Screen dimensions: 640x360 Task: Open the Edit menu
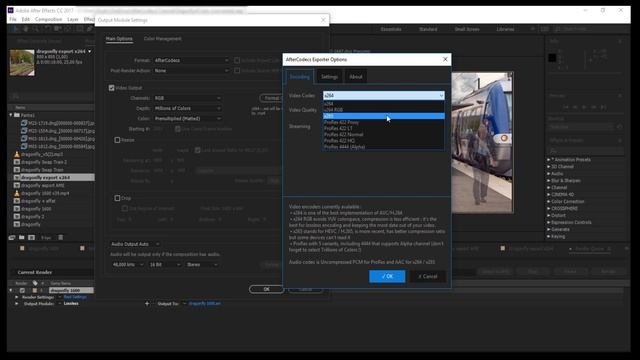click(26, 19)
